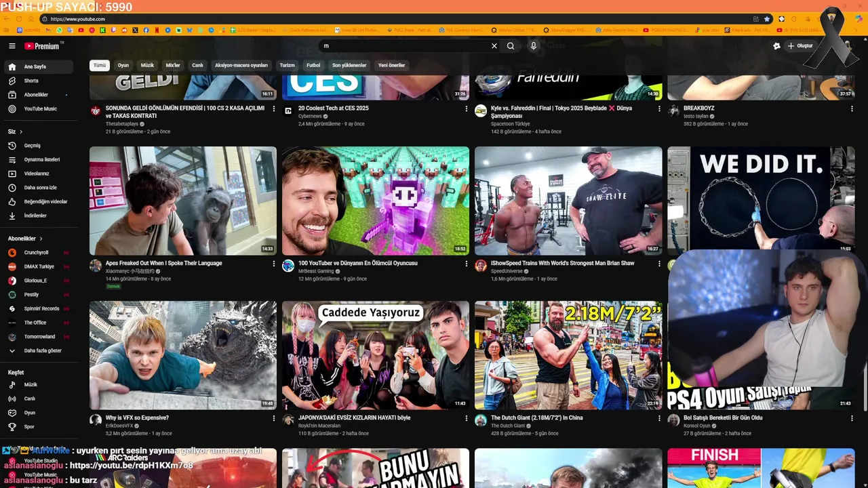Open YouTube Music sidebar item
This screenshot has width=868, height=488.
pos(40,109)
